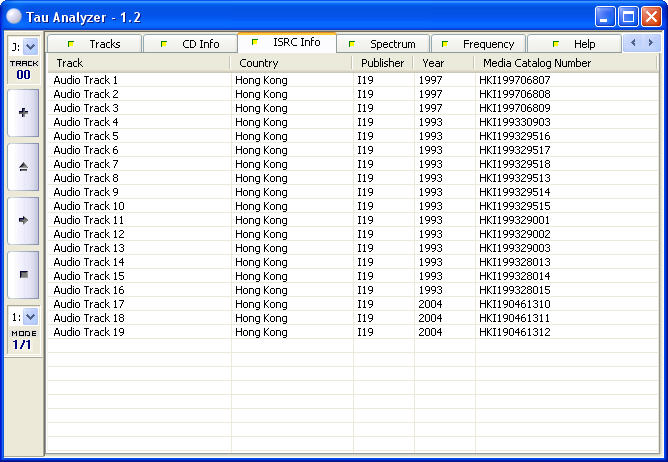Click the Year column header
668x462 pixels.
(443, 63)
